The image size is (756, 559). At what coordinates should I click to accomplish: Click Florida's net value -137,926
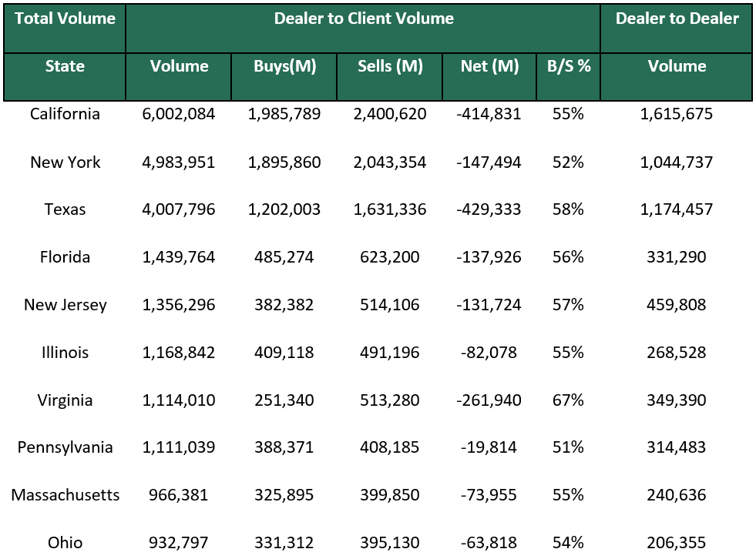489,257
